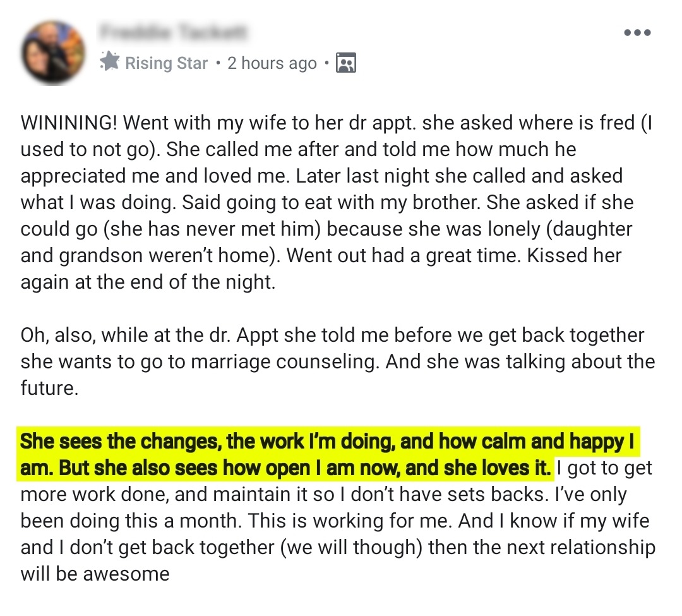The image size is (682, 616).
Task: Click the group members privacy icon
Action: (x=345, y=63)
